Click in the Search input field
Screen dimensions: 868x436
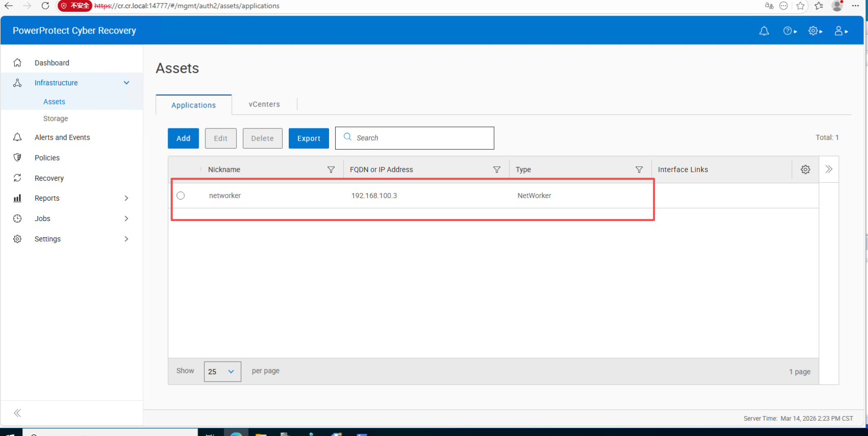coord(415,138)
